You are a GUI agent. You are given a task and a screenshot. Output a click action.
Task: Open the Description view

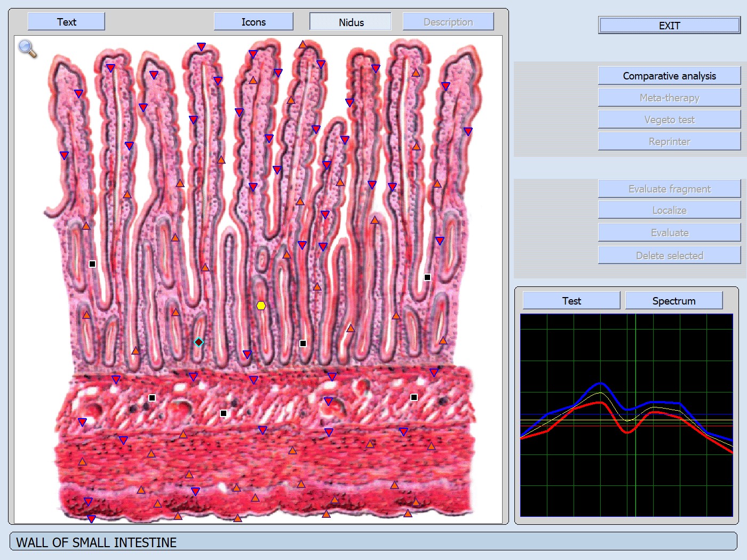(x=448, y=22)
